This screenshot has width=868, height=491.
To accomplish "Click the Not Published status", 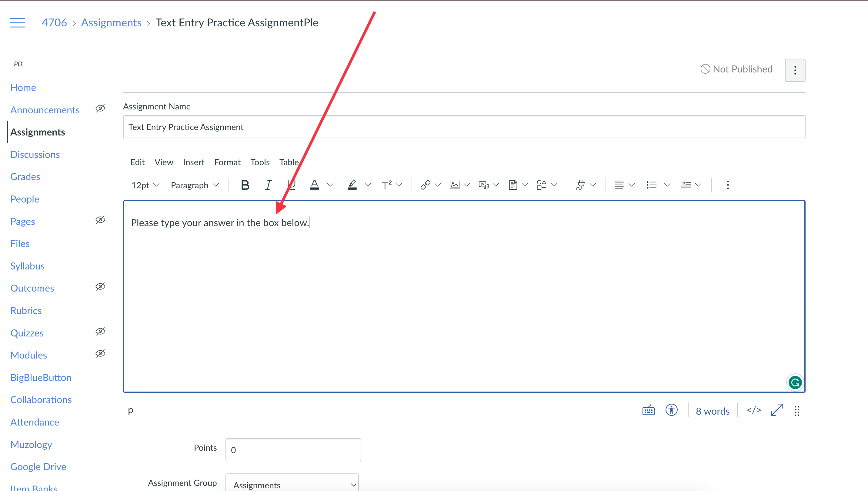I will coord(736,69).
